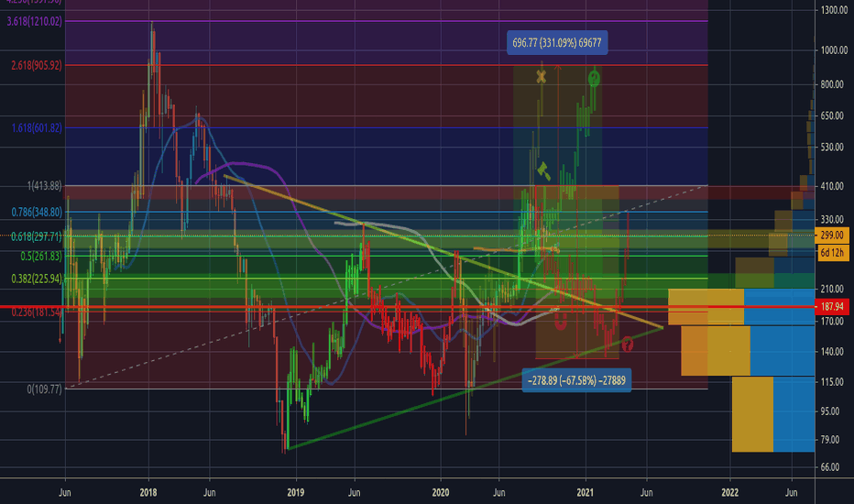Click the 2022 time axis label
This screenshot has height=504, width=854.
point(729,493)
